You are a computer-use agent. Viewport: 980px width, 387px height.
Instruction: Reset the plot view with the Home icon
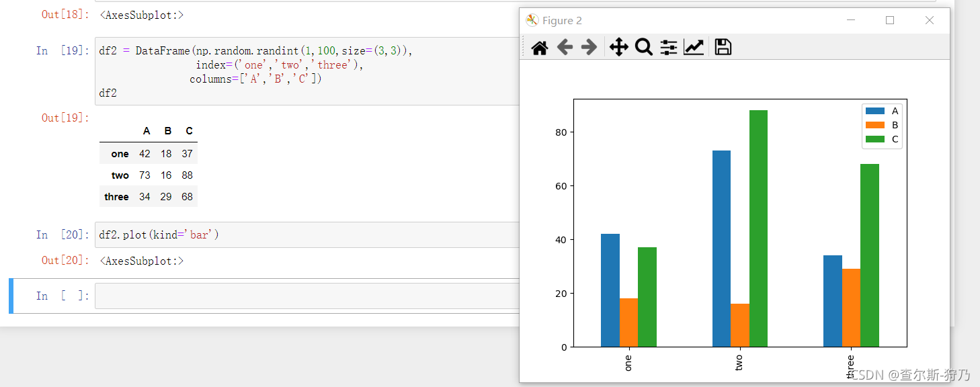[x=540, y=47]
